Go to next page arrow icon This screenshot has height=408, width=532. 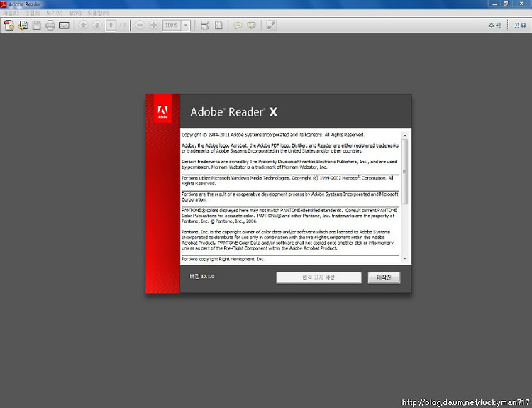click(x=97, y=26)
